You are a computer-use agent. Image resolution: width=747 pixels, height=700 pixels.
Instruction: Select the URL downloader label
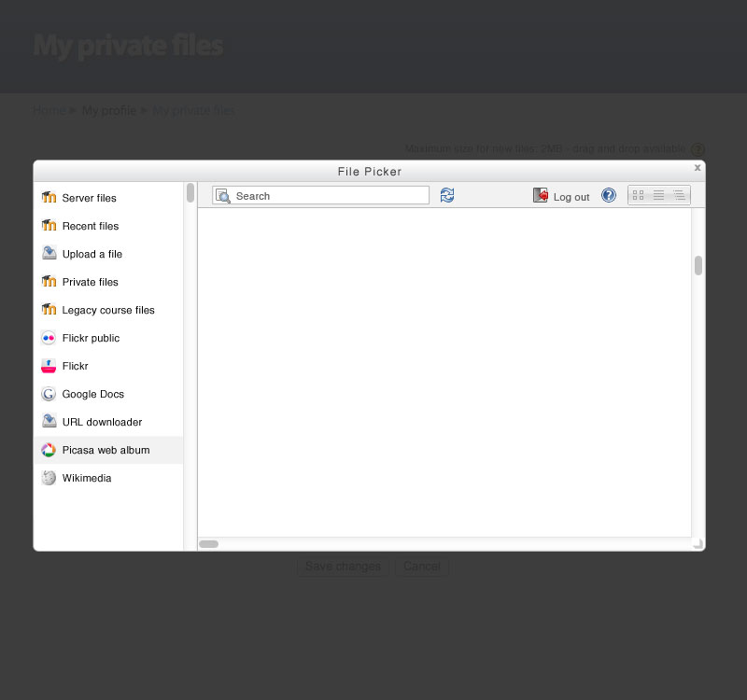[102, 423]
